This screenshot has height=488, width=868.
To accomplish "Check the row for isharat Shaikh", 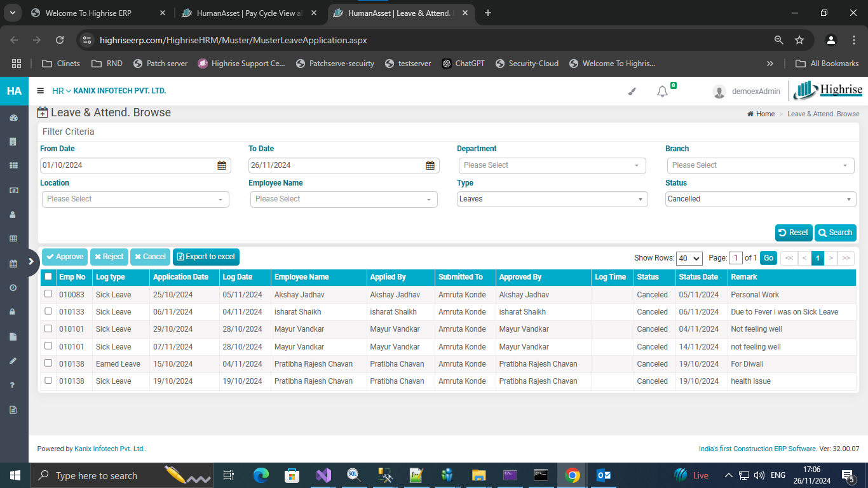I will [x=48, y=311].
